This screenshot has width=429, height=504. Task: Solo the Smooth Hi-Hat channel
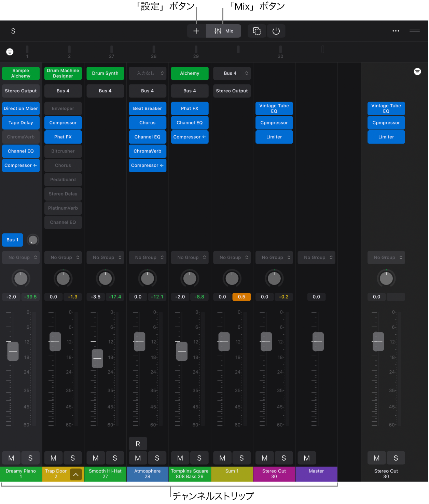pyautogui.click(x=115, y=458)
